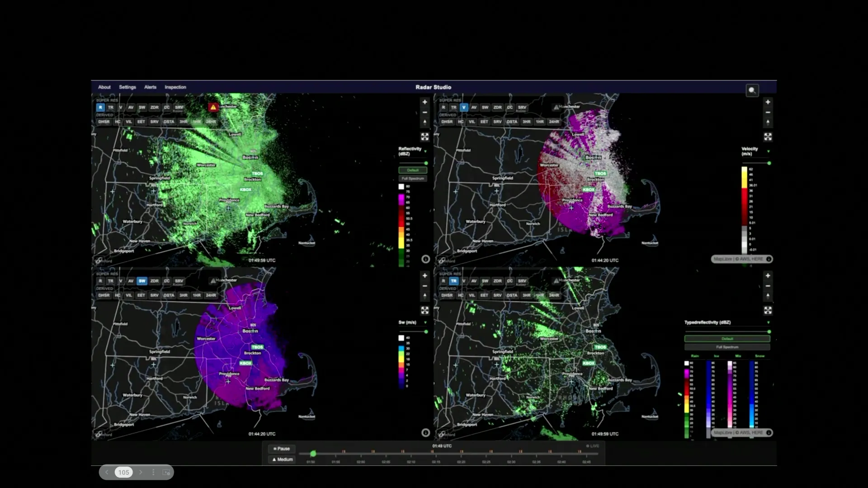This screenshot has width=868, height=488.
Task: Collapse the Typedreflectivity (dBZ) legend arrow
Action: (768, 323)
